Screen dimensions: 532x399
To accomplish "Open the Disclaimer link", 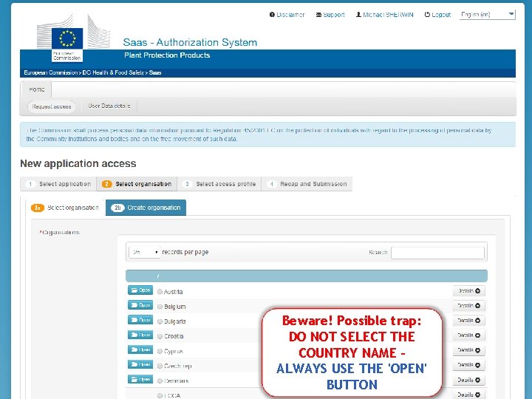I will (x=287, y=15).
